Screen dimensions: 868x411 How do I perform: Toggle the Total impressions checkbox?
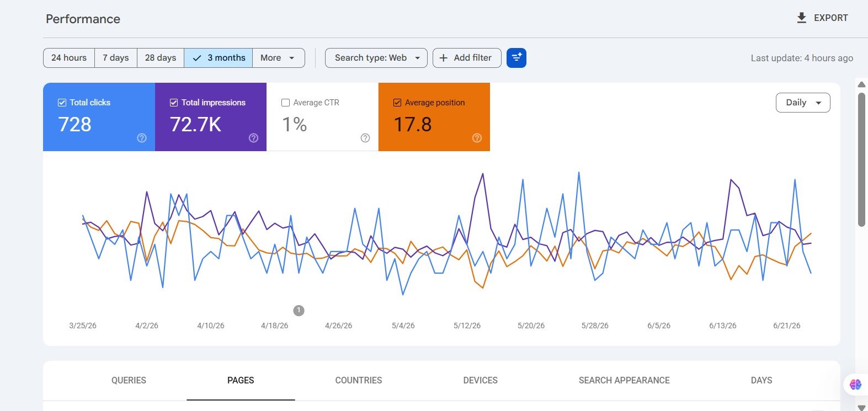click(174, 103)
